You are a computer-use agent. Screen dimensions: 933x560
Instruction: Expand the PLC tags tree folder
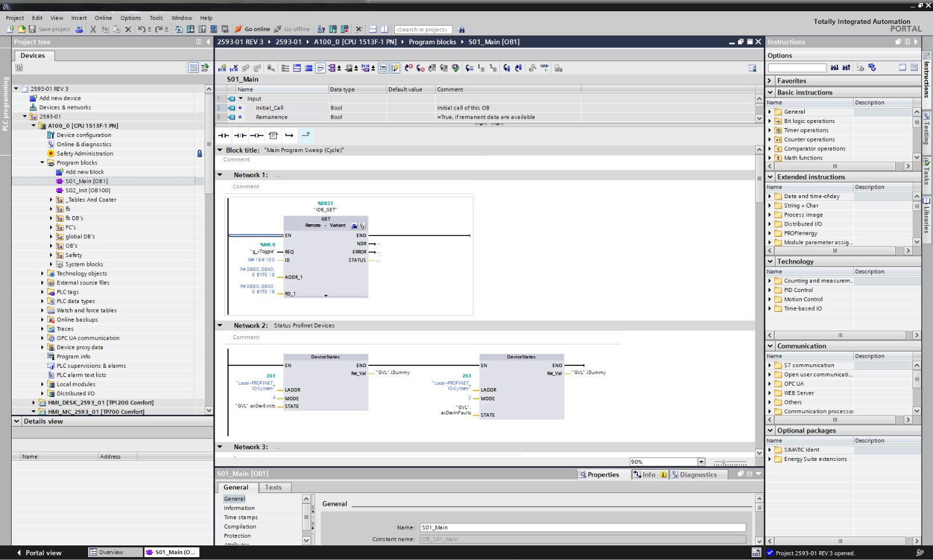point(43,292)
